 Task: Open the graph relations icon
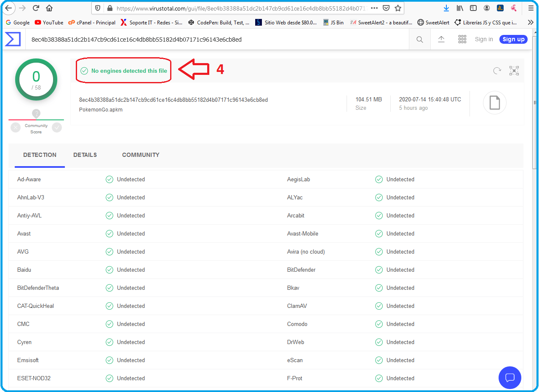514,71
